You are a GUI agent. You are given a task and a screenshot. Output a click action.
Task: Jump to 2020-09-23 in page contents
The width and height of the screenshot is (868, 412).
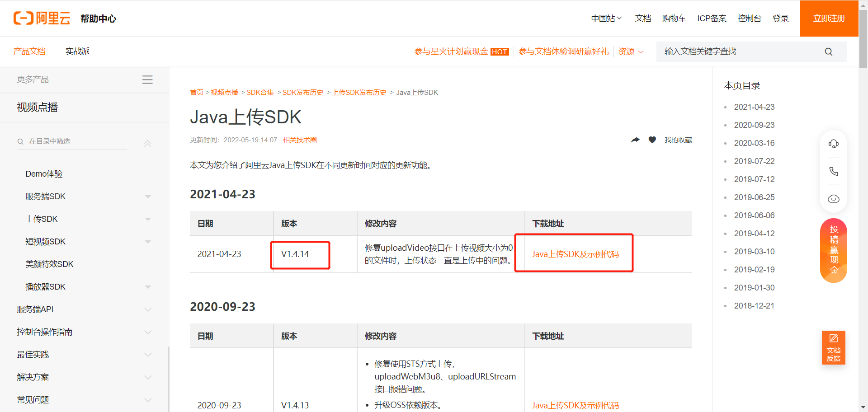point(754,125)
